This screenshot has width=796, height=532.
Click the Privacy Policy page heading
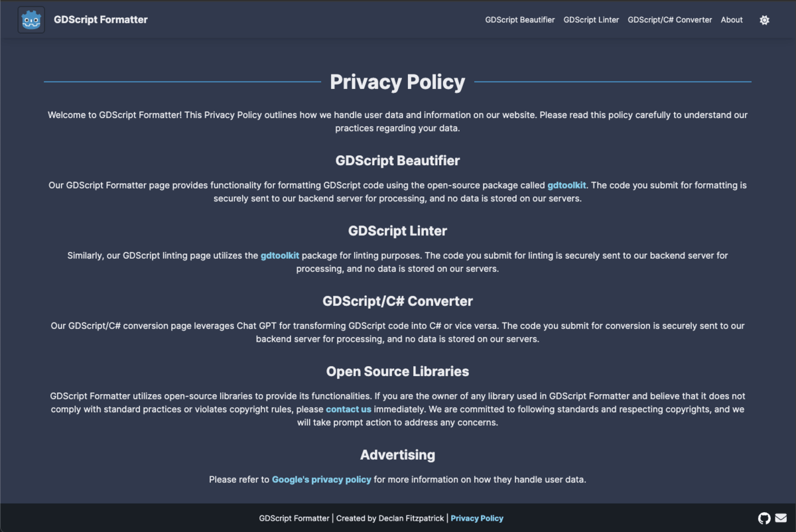pyautogui.click(x=397, y=82)
